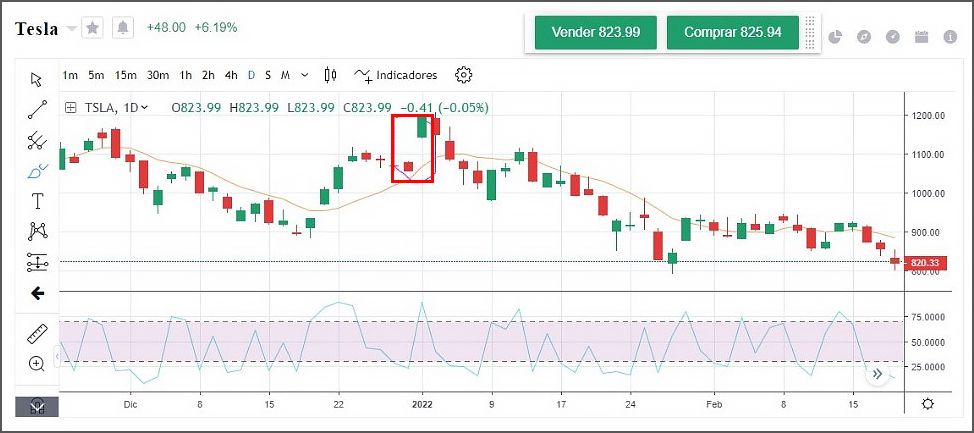Expand the TSLA, 1D legend chevron
Image resolution: width=974 pixels, height=433 pixels.
click(145, 107)
